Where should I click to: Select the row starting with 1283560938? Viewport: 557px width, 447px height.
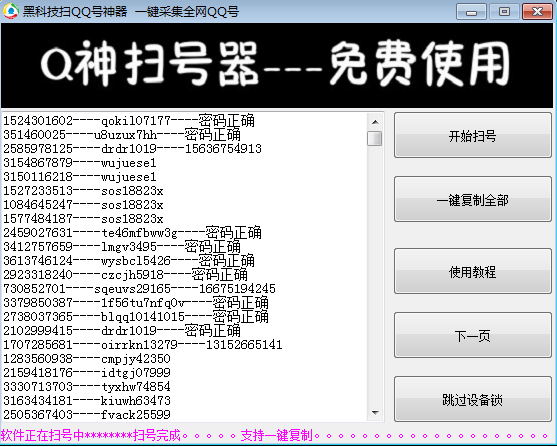coord(87,359)
